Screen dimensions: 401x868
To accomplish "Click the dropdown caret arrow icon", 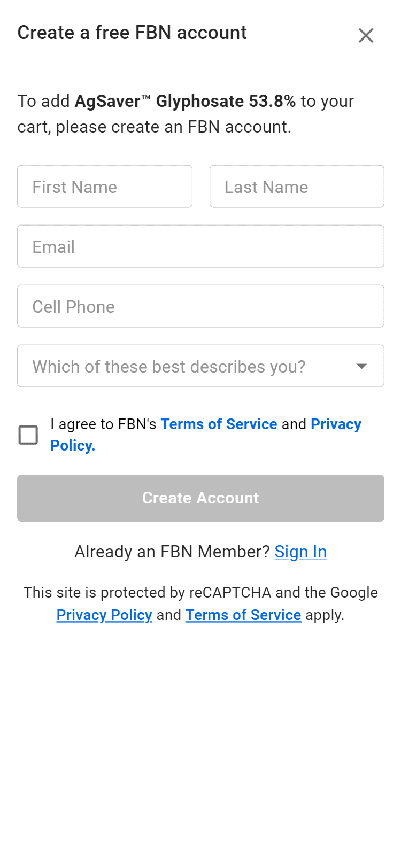I will click(362, 366).
